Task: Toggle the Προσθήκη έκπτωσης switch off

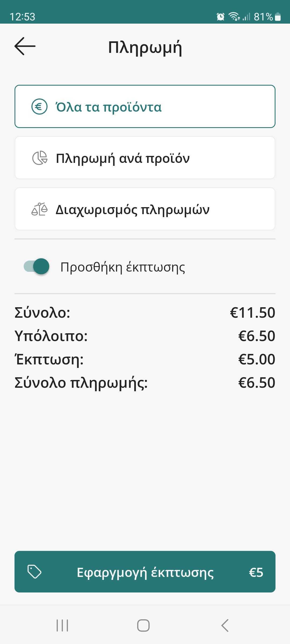Action: click(37, 266)
